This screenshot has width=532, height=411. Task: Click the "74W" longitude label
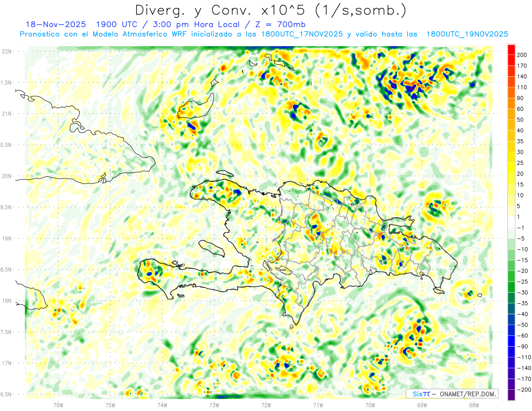(162, 404)
